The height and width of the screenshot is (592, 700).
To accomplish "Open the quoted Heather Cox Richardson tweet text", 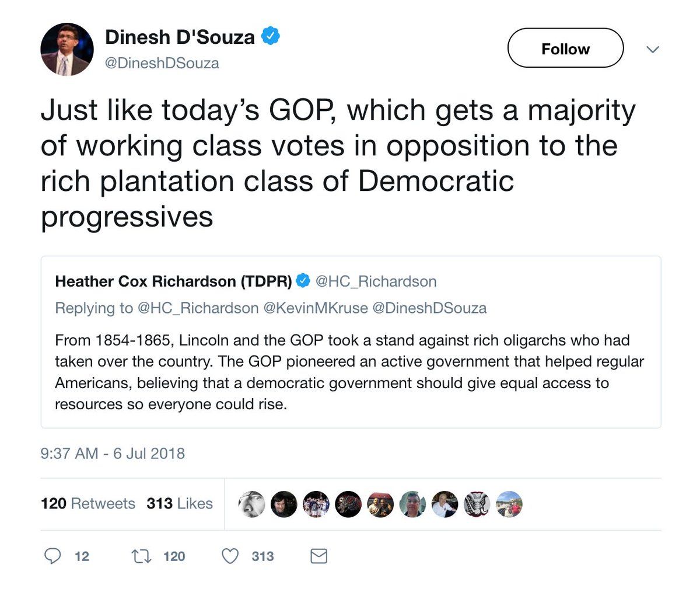I will [x=349, y=372].
